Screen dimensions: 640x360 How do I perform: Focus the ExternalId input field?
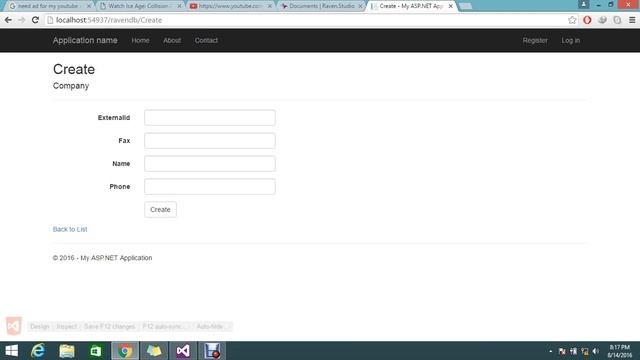point(210,118)
